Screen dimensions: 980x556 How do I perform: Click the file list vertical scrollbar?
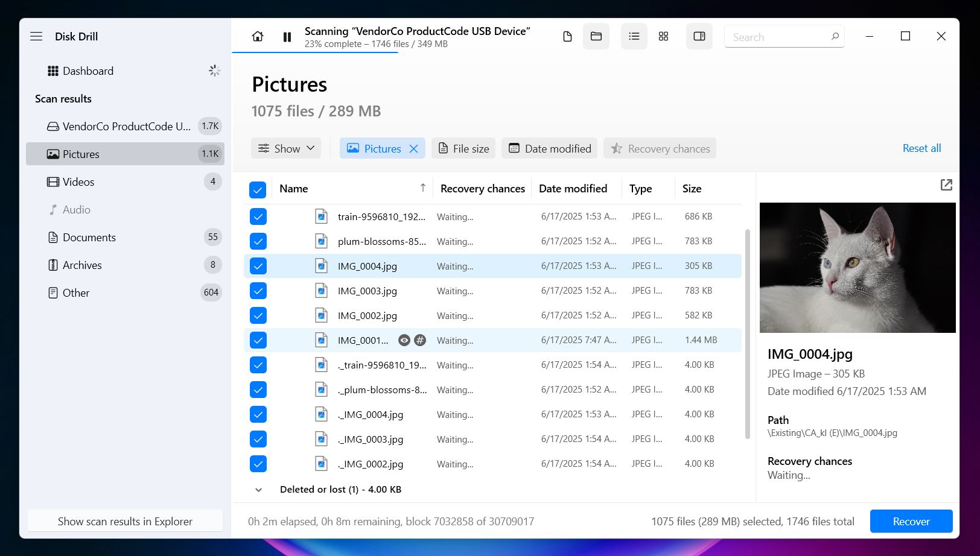(748, 334)
